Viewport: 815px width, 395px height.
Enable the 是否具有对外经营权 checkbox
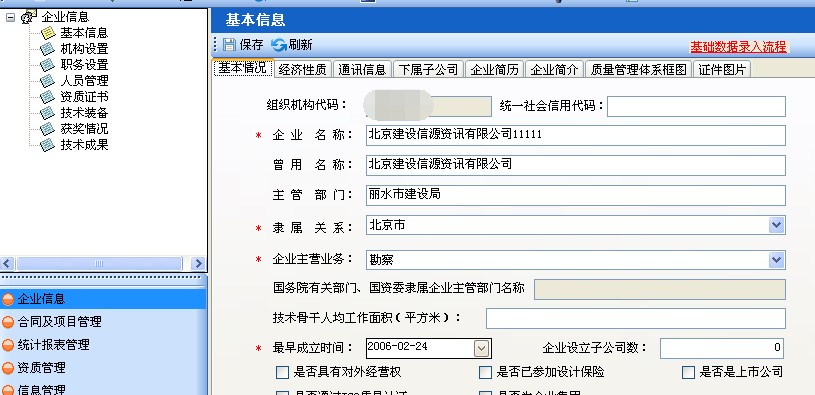[x=282, y=372]
